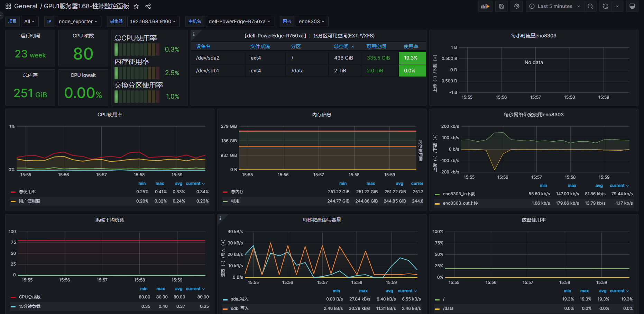Cycle view mode monitor icon
The width and height of the screenshot is (644, 314).
(632, 6)
